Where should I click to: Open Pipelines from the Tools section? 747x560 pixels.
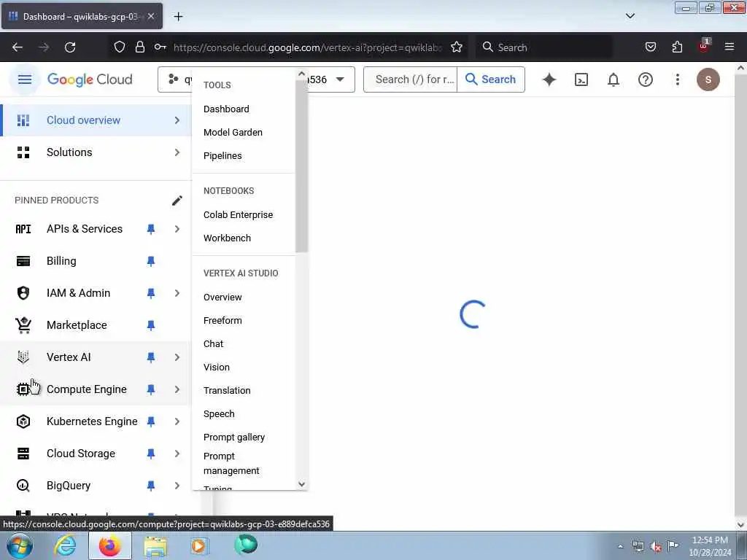[222, 156]
